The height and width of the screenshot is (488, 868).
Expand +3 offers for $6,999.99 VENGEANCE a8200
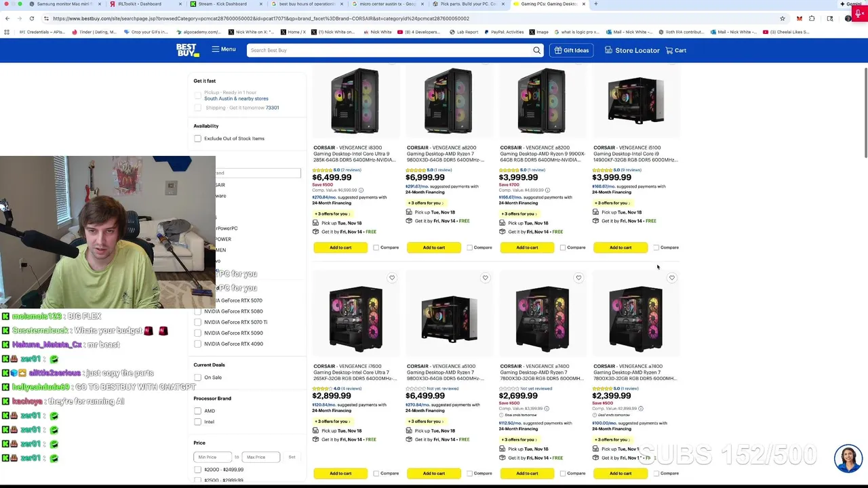point(426,203)
